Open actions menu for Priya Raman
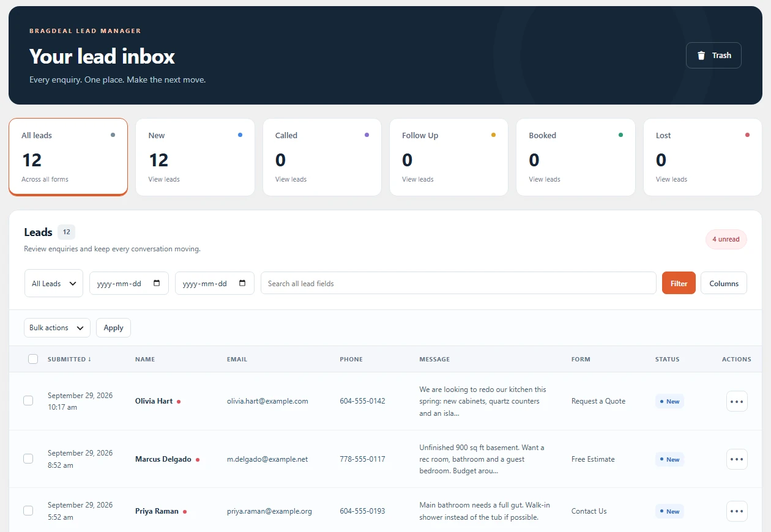 click(737, 511)
